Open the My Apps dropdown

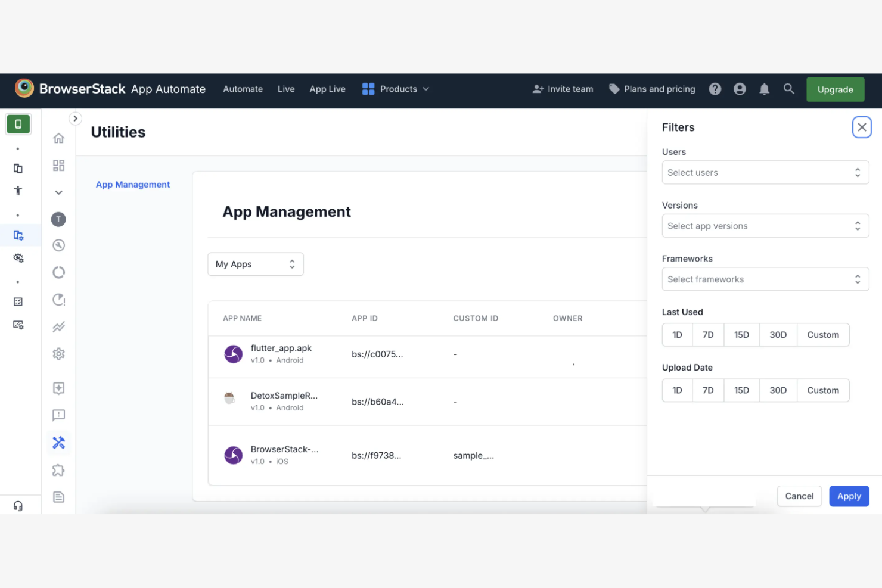pyautogui.click(x=255, y=264)
